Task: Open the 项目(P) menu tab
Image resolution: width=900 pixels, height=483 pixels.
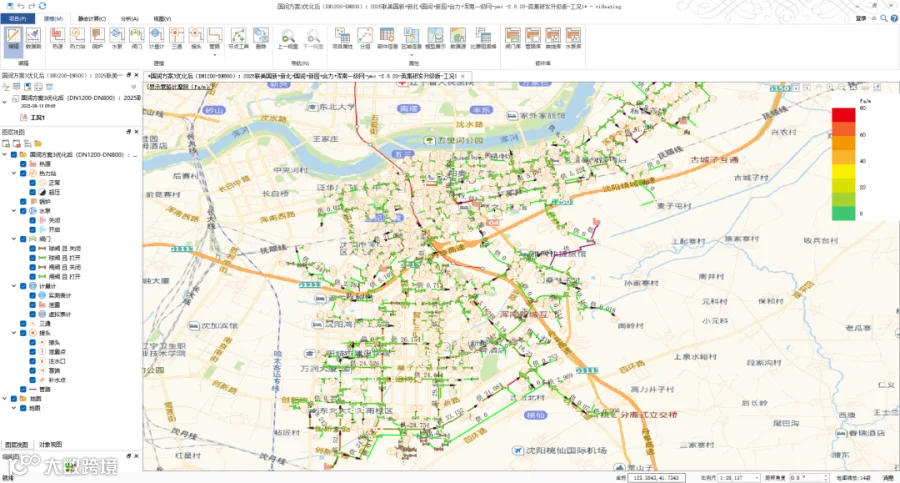Action: tap(17, 19)
